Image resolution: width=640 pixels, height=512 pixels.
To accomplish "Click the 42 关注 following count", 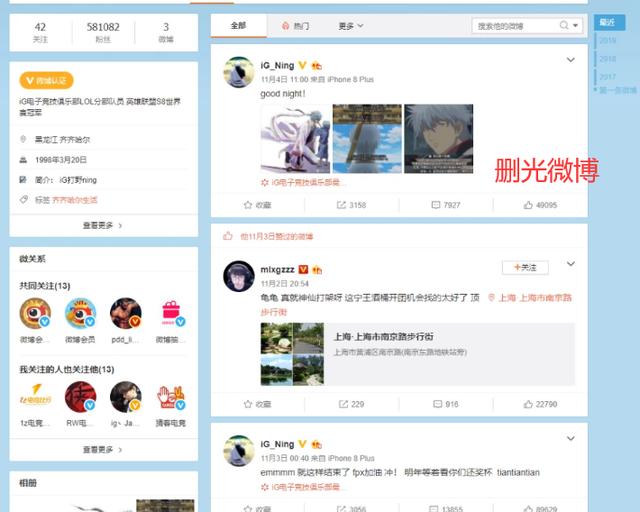I will coord(40,32).
